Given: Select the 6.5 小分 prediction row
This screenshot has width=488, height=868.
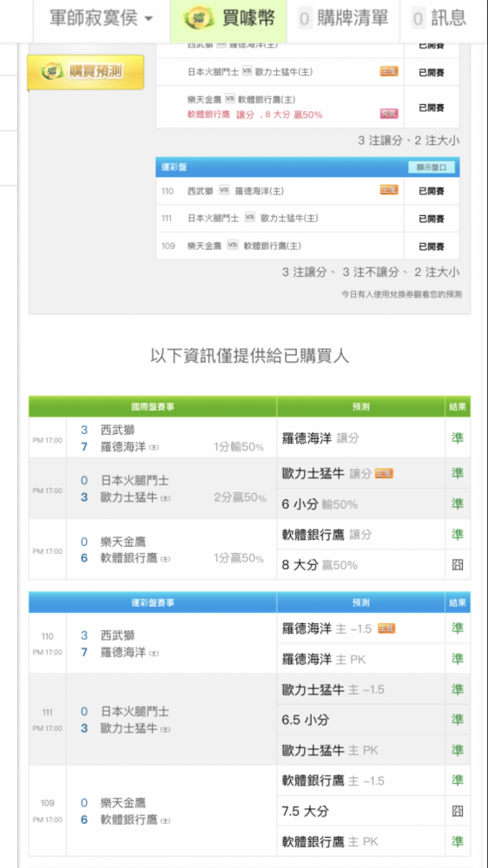Looking at the screenshot, I should coord(360,720).
